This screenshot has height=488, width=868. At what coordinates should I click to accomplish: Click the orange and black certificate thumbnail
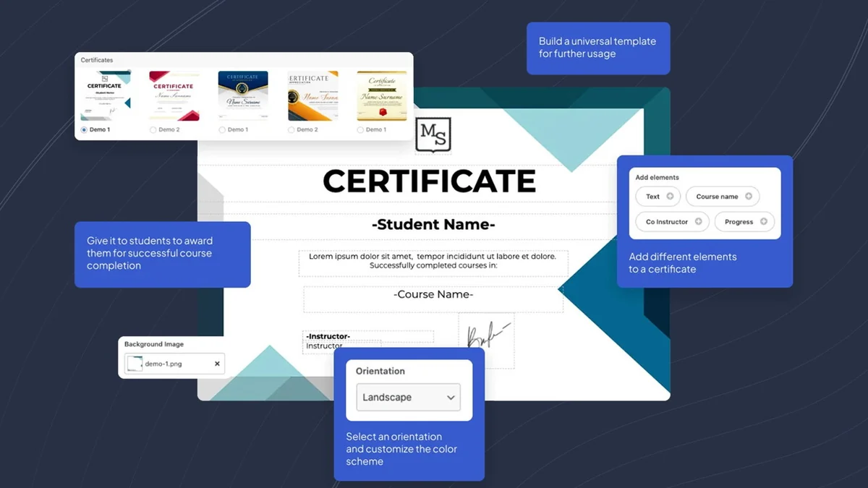pos(312,95)
